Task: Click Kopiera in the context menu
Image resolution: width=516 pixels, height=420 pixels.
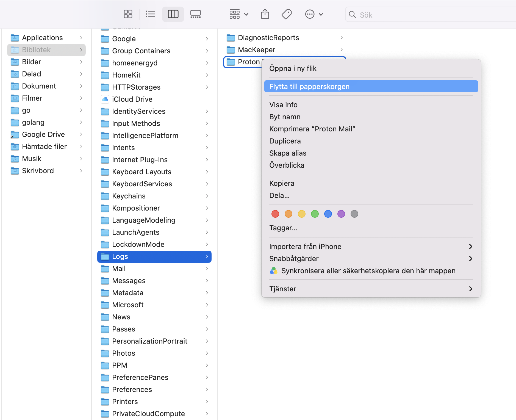Action: coord(371,183)
